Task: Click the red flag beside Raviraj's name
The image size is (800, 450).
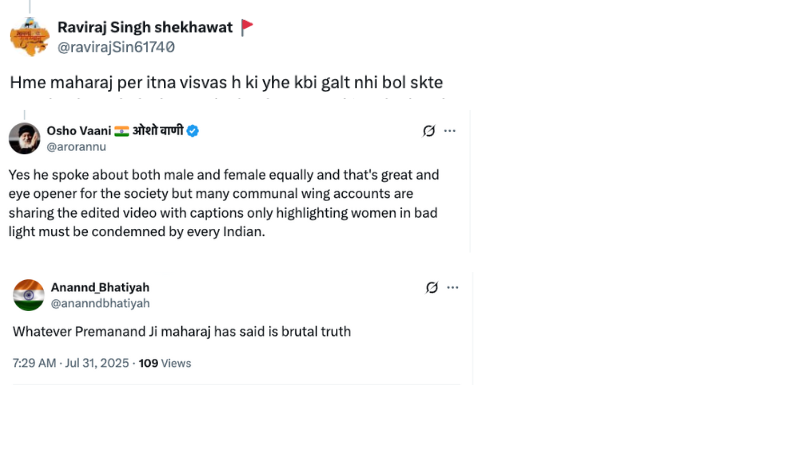Action: tap(246, 28)
